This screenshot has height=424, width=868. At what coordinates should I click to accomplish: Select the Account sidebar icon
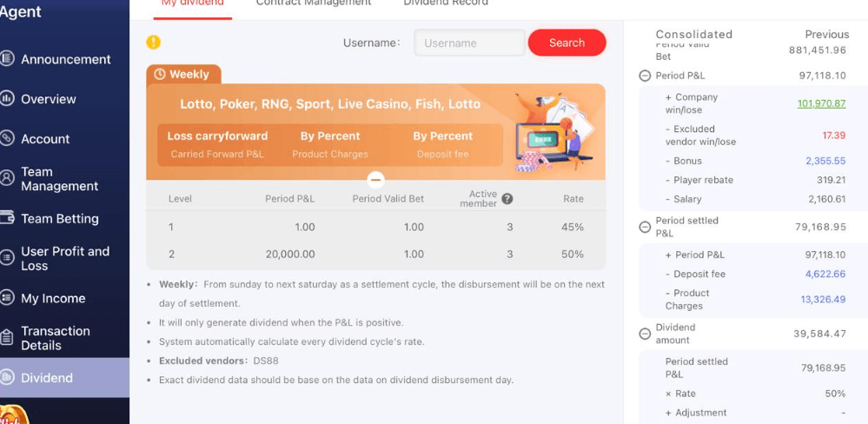coord(8,139)
